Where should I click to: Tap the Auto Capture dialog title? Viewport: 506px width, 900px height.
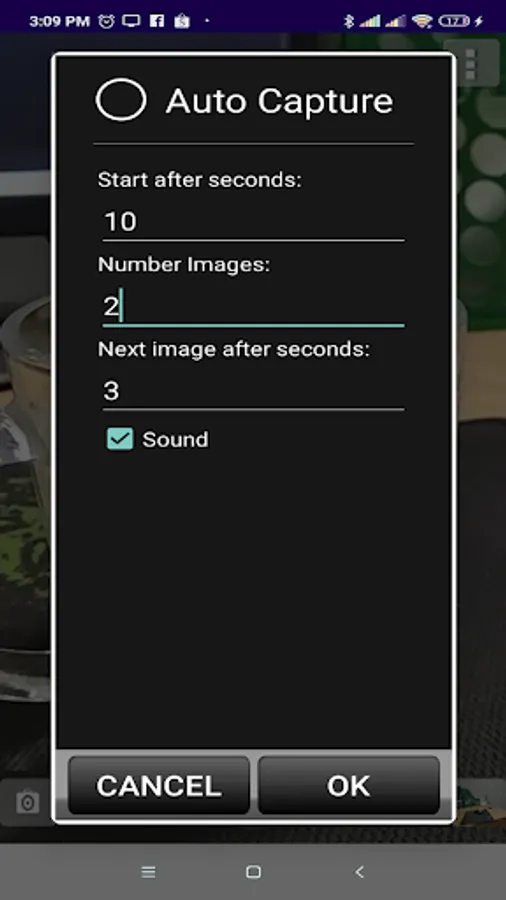point(279,101)
